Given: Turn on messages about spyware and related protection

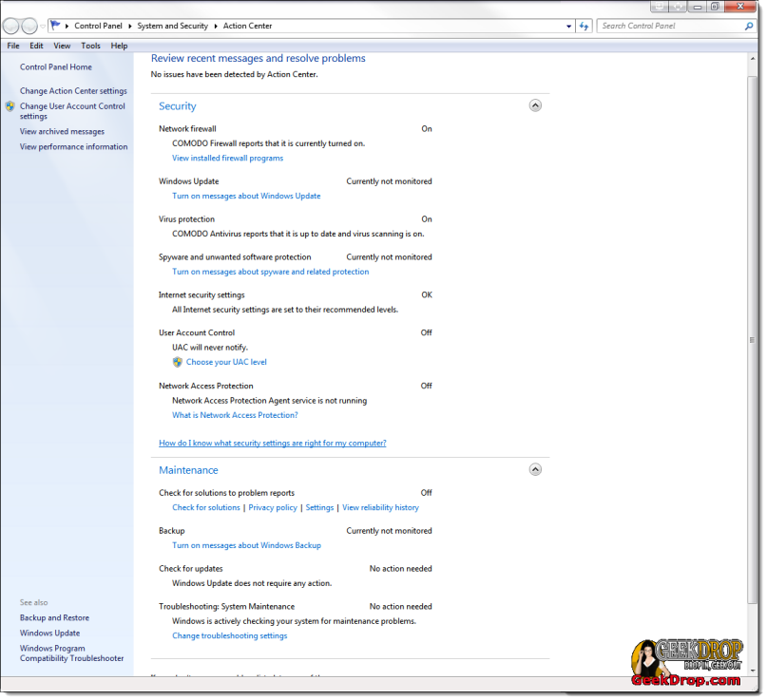Looking at the screenshot, I should [x=271, y=272].
